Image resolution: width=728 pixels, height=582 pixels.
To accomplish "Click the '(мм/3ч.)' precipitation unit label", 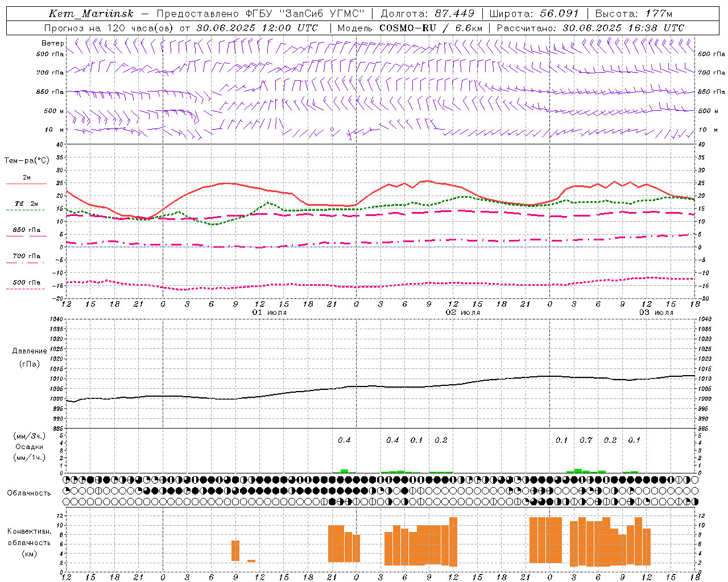I will 30,436.
